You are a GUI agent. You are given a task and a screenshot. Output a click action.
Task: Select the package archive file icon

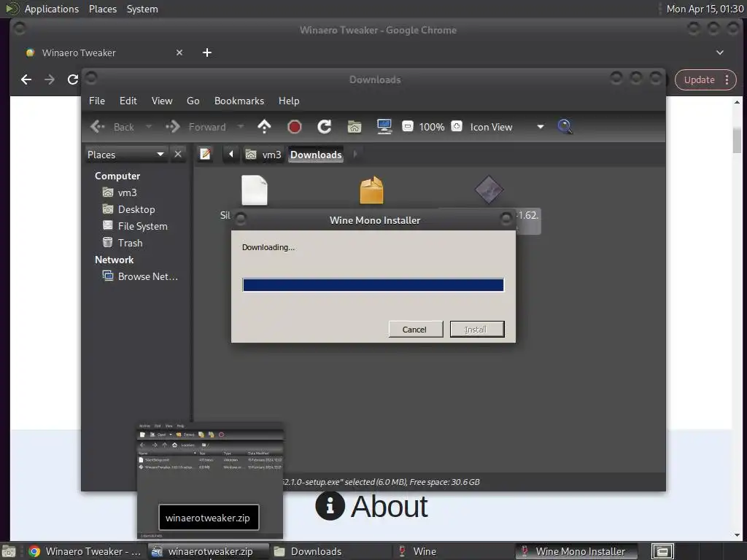tap(371, 190)
